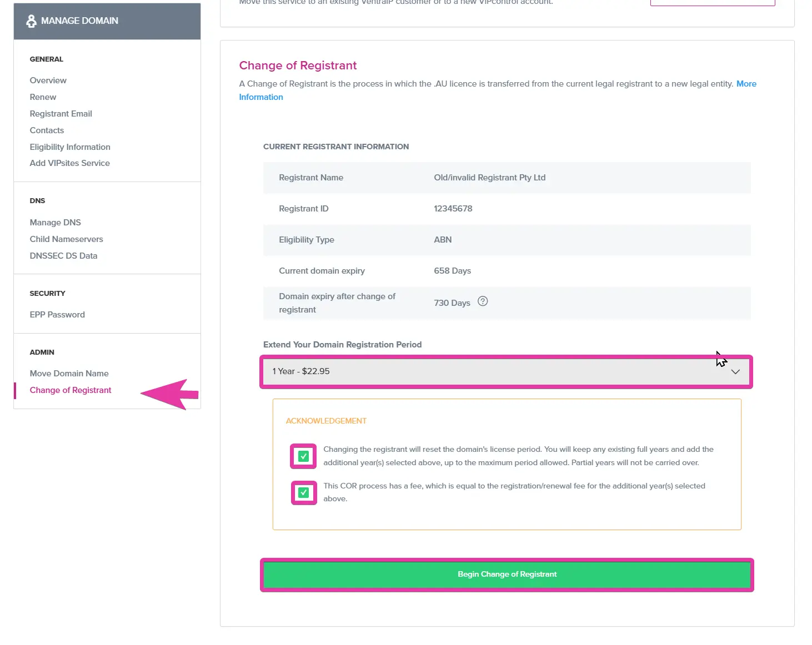Select Contacts in the sidebar
The height and width of the screenshot is (645, 812).
tap(47, 130)
